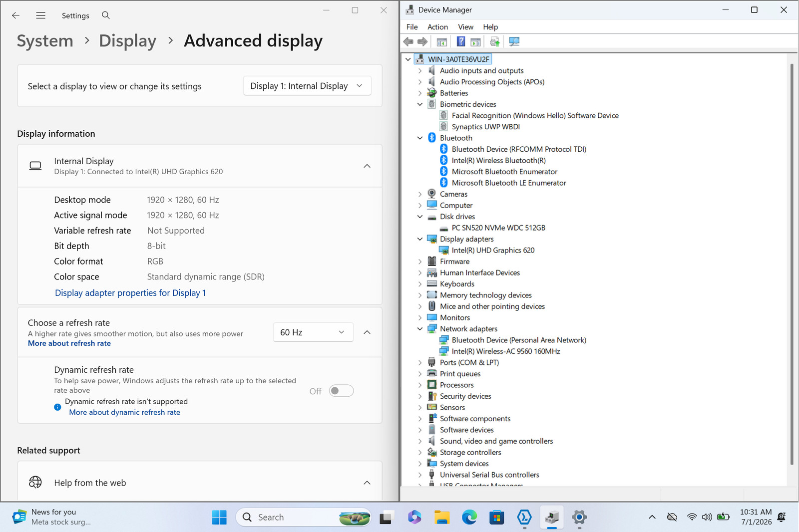
Task: Open the File menu in Device Manager
Action: 412,27
